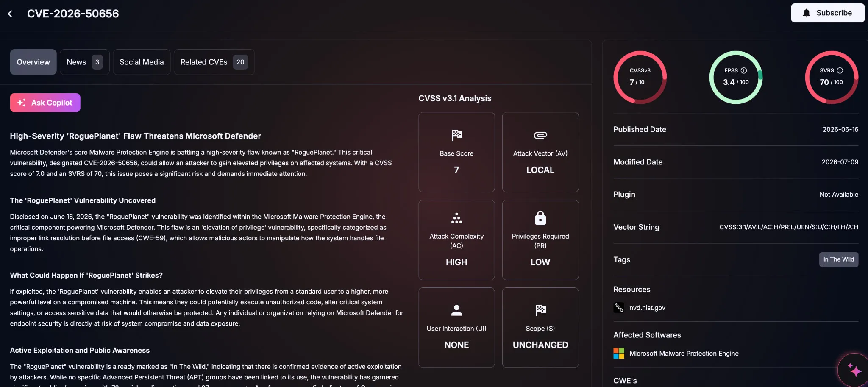This screenshot has width=868, height=387.
Task: Click the Privileges Required lock icon
Action: point(540,217)
